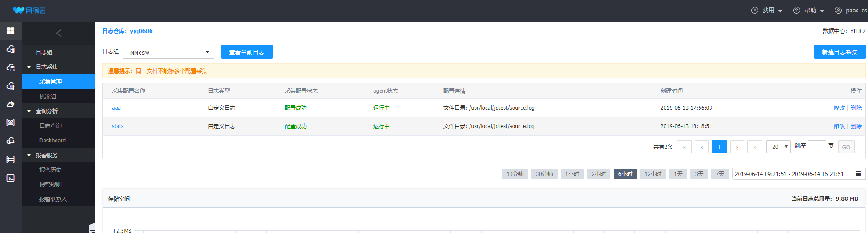
Task: Click 删除 for the stats row
Action: point(856,126)
